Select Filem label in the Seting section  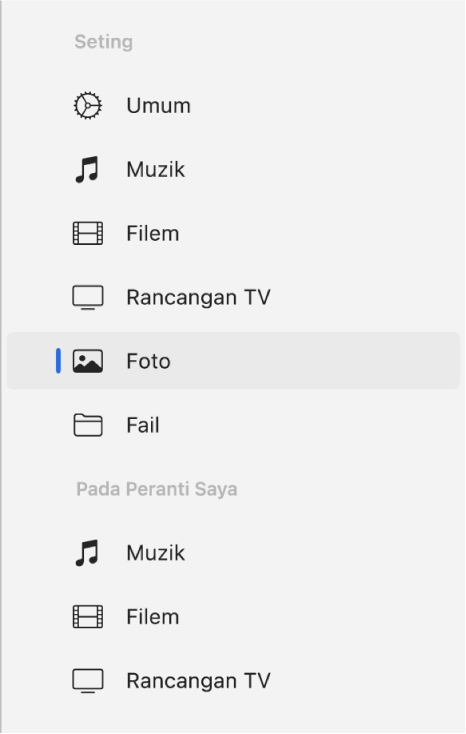tap(153, 234)
